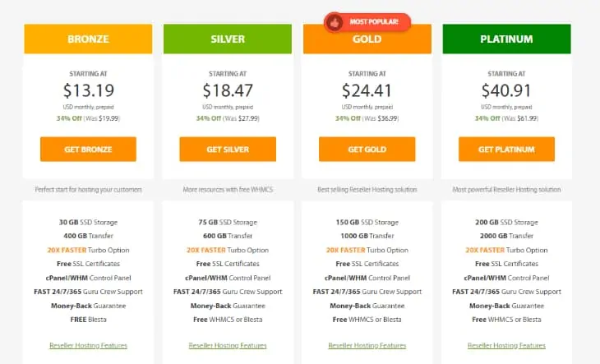The height and width of the screenshot is (364, 600).
Task: Open Reseller Hosting Features link under Bronze
Action: pos(88,345)
